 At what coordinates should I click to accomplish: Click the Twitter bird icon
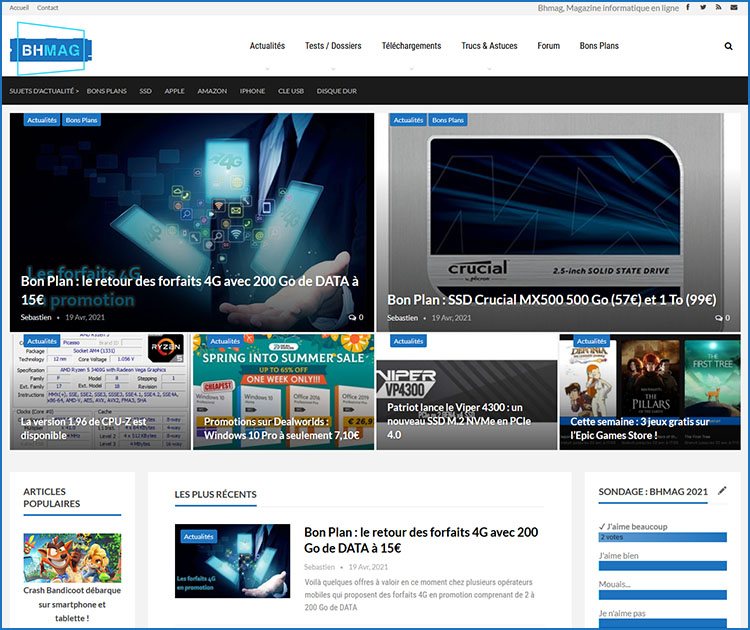click(703, 8)
